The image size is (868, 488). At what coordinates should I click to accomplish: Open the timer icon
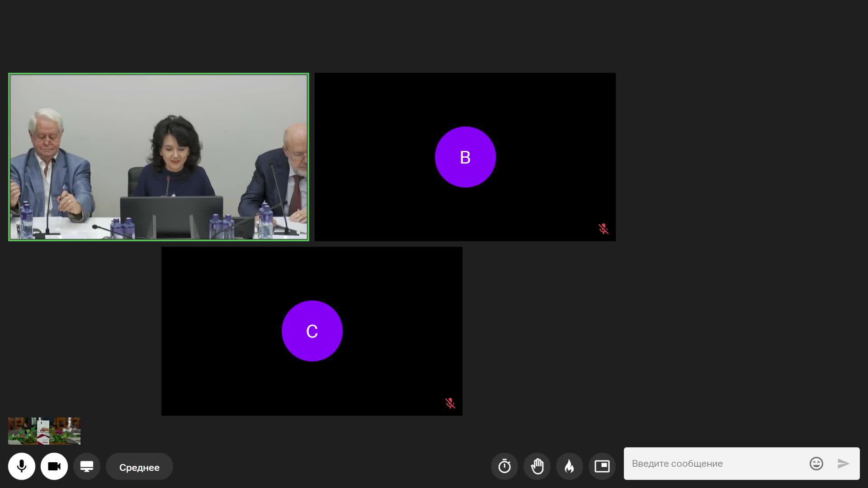click(x=505, y=466)
